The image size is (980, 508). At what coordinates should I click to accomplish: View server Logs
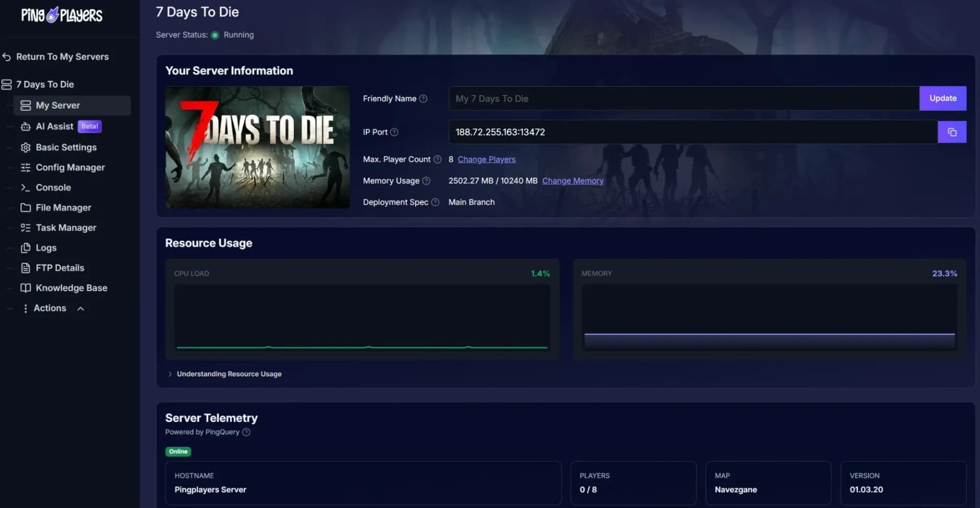(46, 248)
